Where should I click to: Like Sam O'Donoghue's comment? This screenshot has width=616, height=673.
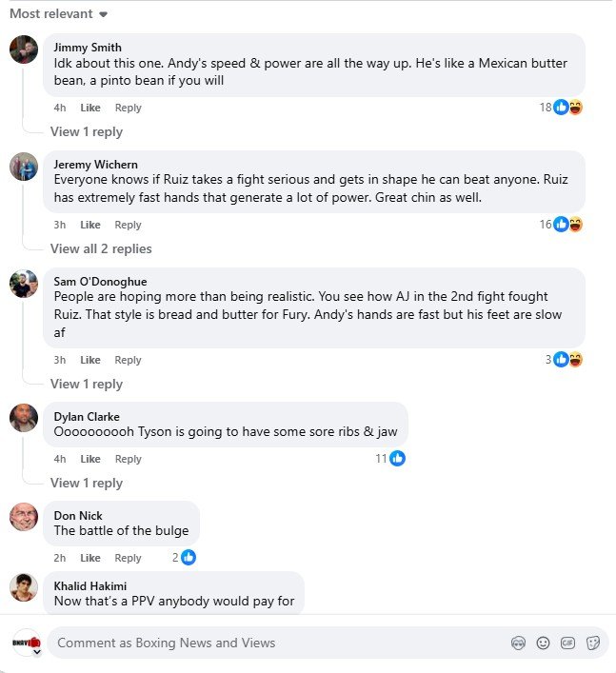90,360
